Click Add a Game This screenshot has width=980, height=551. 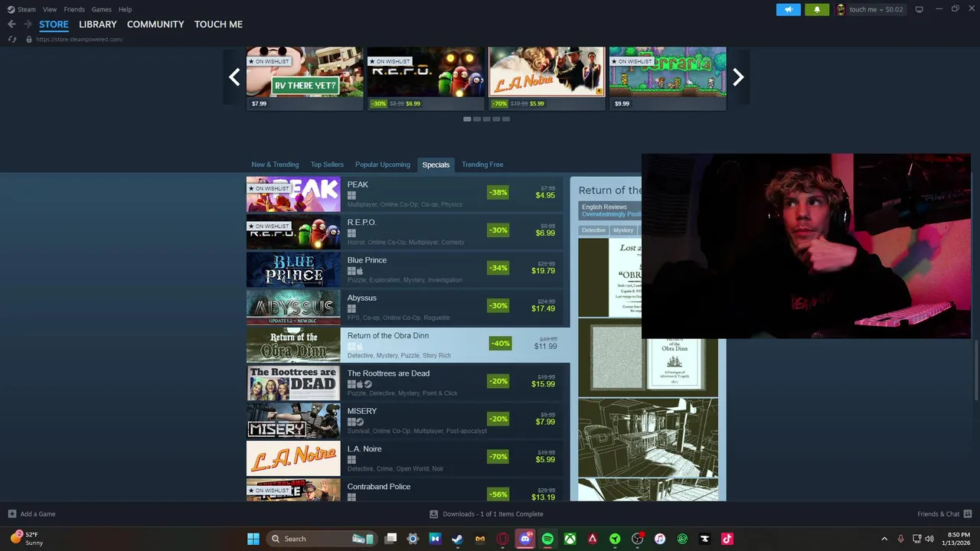[x=31, y=514]
